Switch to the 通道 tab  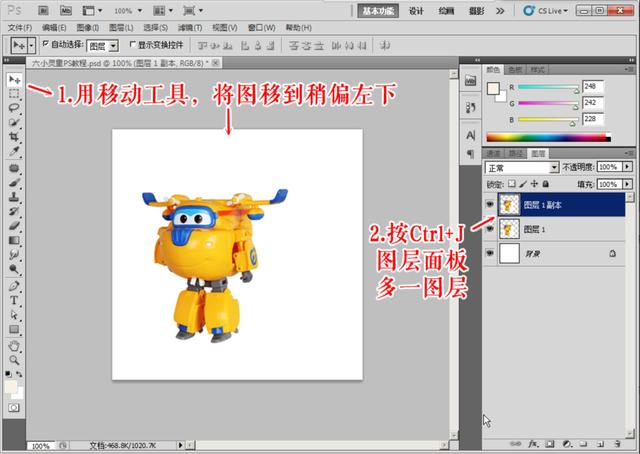coord(494,154)
